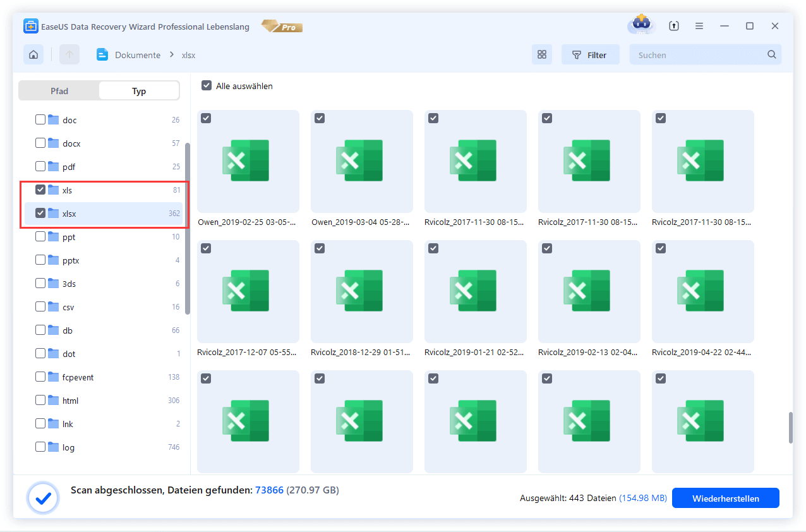This screenshot has width=806, height=532.
Task: Click the selected size 154.98 MB text
Action: click(x=643, y=498)
